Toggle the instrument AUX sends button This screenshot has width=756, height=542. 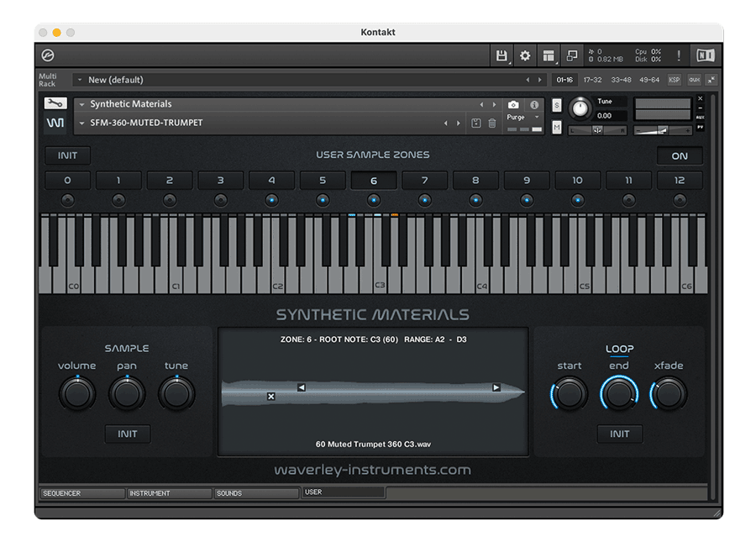tap(701, 117)
